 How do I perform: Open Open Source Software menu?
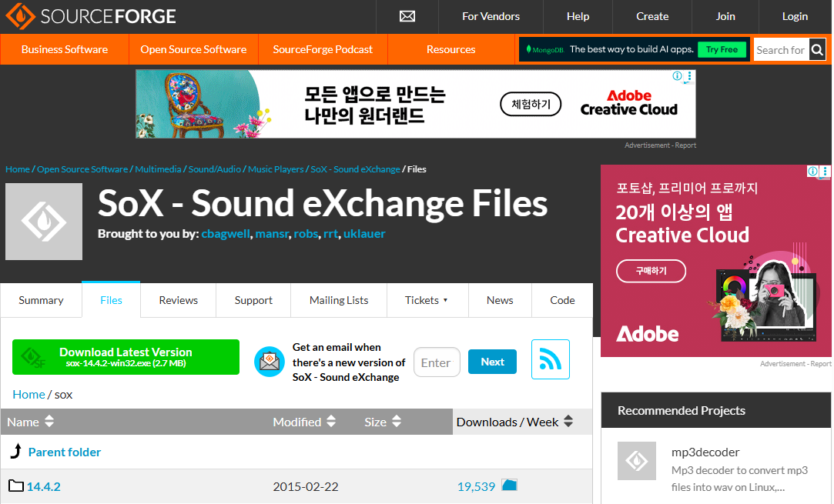pos(193,49)
